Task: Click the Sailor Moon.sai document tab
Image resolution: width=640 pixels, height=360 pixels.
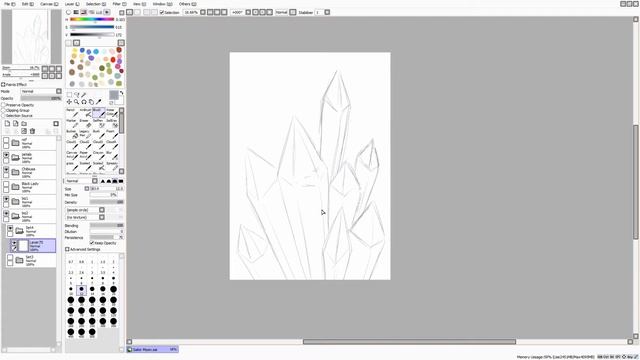Action: (x=152, y=349)
